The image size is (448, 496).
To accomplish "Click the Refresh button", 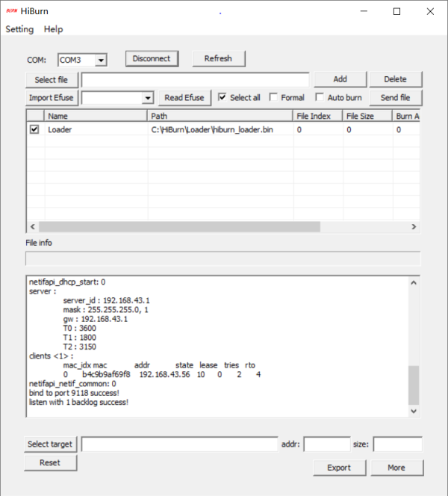I will [x=219, y=58].
